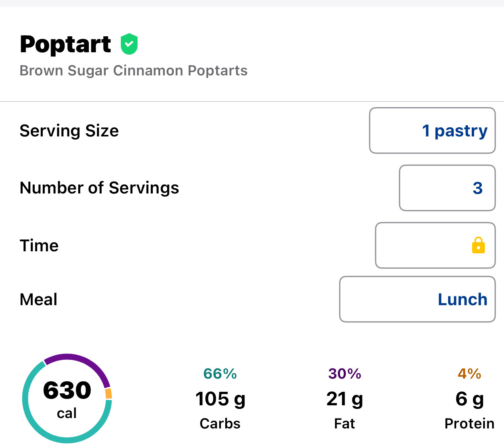Select the 6 g protein value
Screen dimensions: 504x446
click(x=469, y=399)
